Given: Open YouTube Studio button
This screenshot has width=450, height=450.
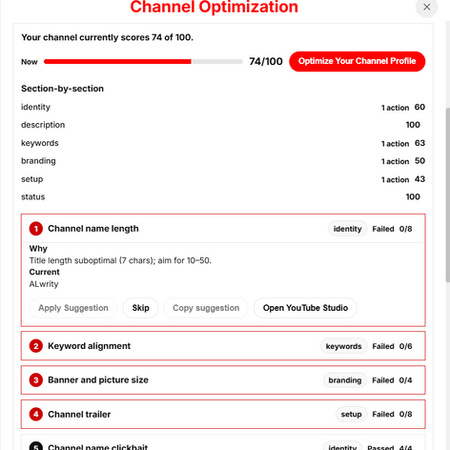Looking at the screenshot, I should click(305, 308).
